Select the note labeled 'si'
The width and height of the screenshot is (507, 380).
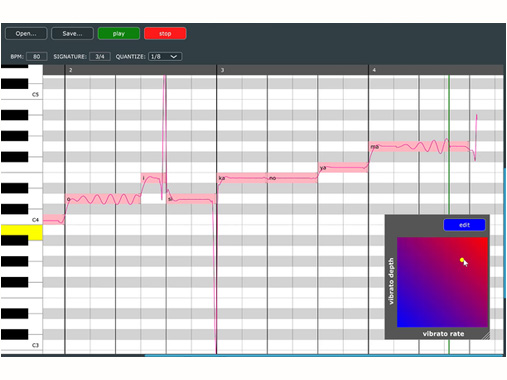pyautogui.click(x=191, y=199)
